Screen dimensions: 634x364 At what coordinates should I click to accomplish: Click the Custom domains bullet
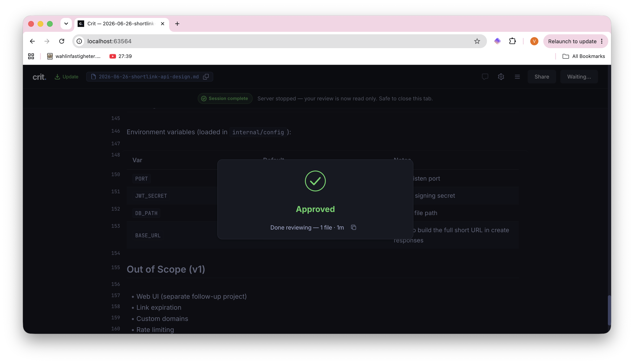(162, 318)
